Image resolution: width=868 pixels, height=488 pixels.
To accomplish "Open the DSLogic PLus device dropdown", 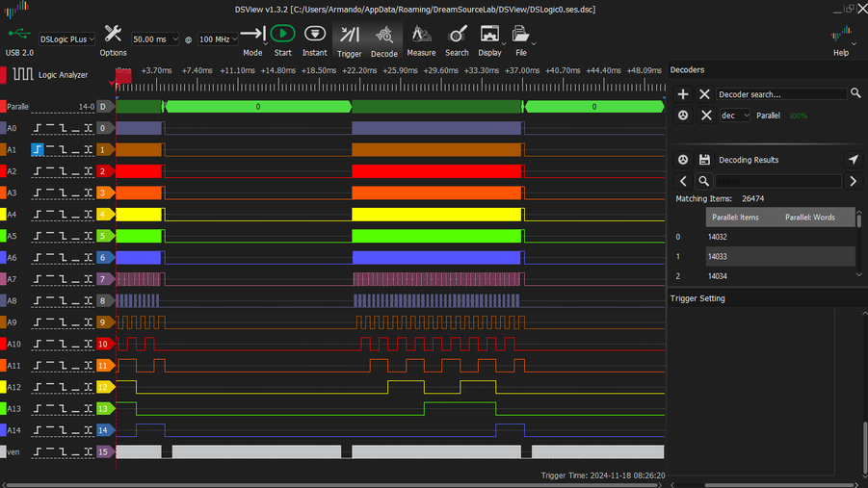I will [x=67, y=39].
